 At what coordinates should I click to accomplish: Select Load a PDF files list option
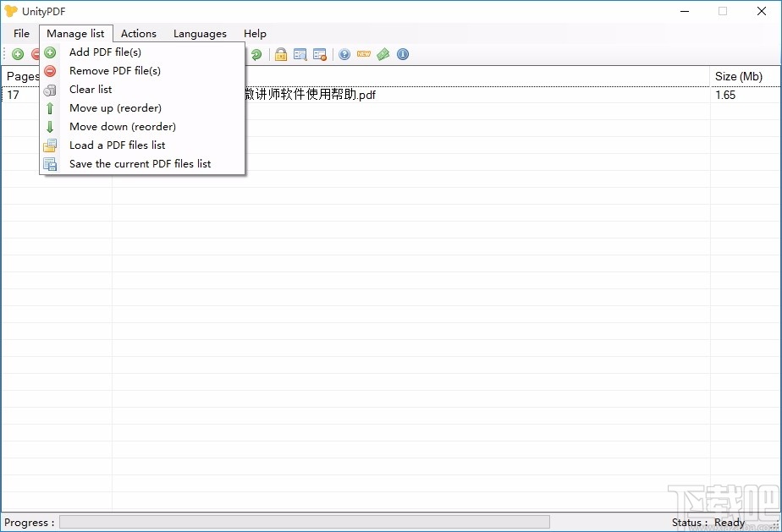pos(117,145)
